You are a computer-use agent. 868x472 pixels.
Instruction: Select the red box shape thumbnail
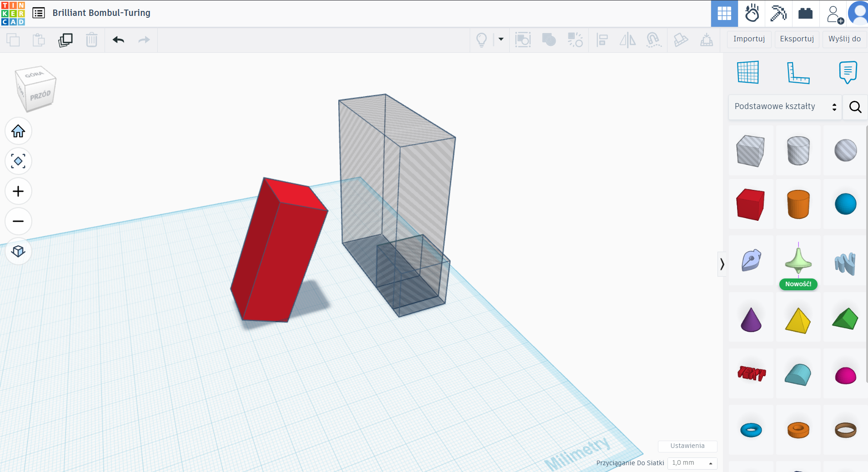[x=751, y=204]
